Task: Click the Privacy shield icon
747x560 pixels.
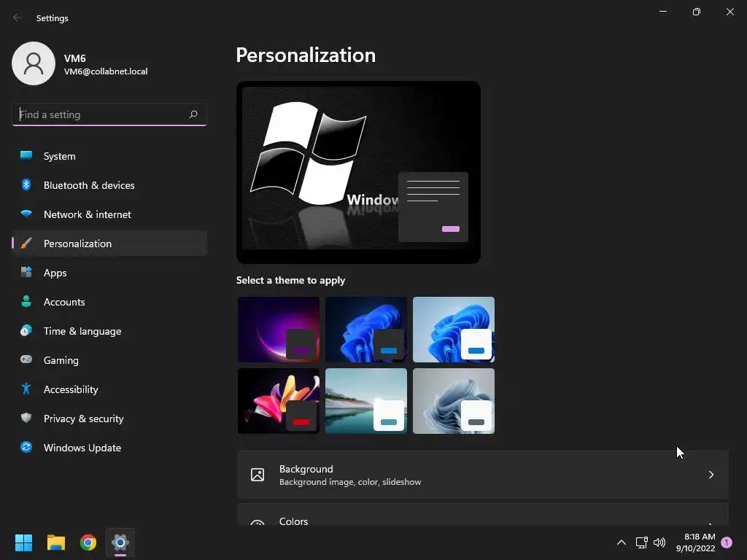Action: (26, 418)
